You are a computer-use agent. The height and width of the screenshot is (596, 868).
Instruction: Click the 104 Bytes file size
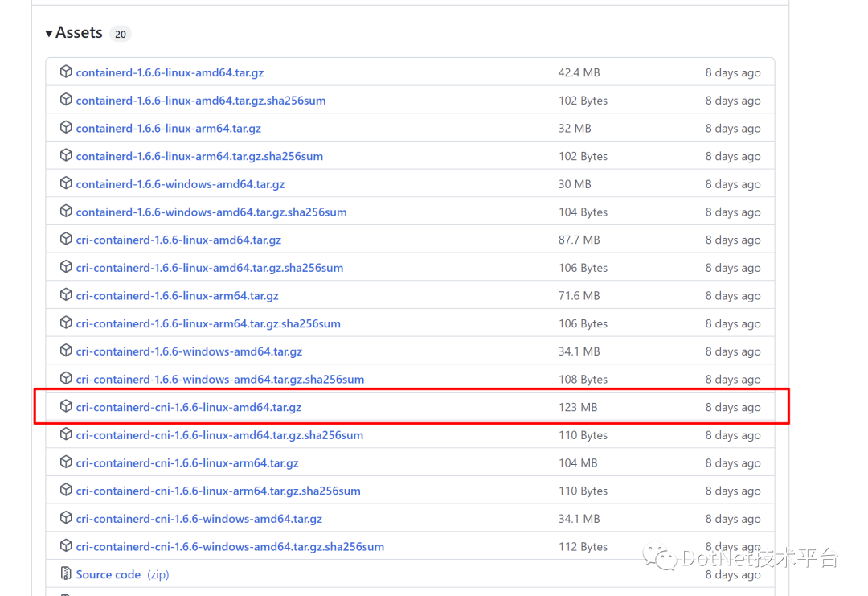[x=583, y=212]
